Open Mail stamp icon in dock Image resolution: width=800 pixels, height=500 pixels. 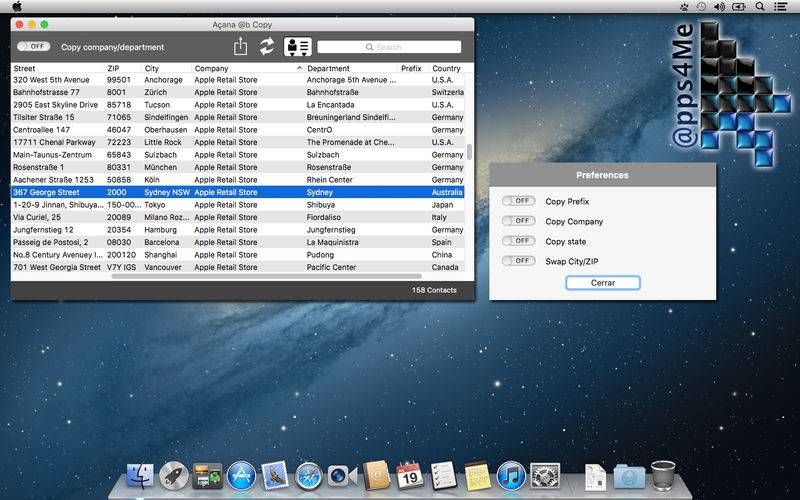(x=276, y=476)
